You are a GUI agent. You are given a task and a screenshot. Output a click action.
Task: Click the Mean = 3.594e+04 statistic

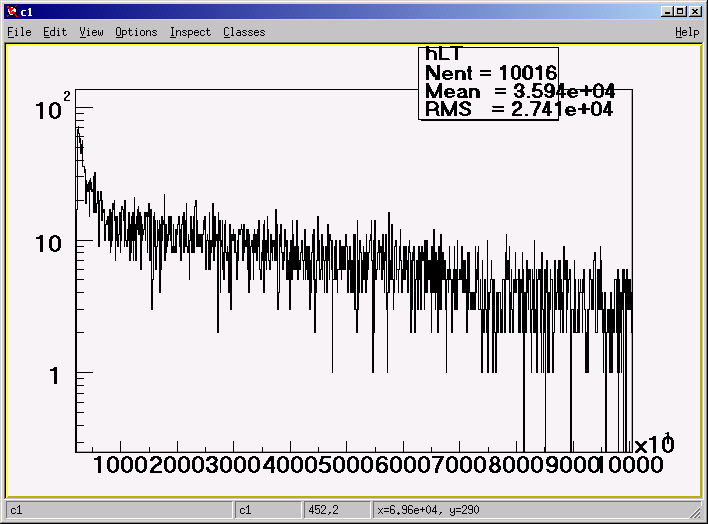coord(520,91)
